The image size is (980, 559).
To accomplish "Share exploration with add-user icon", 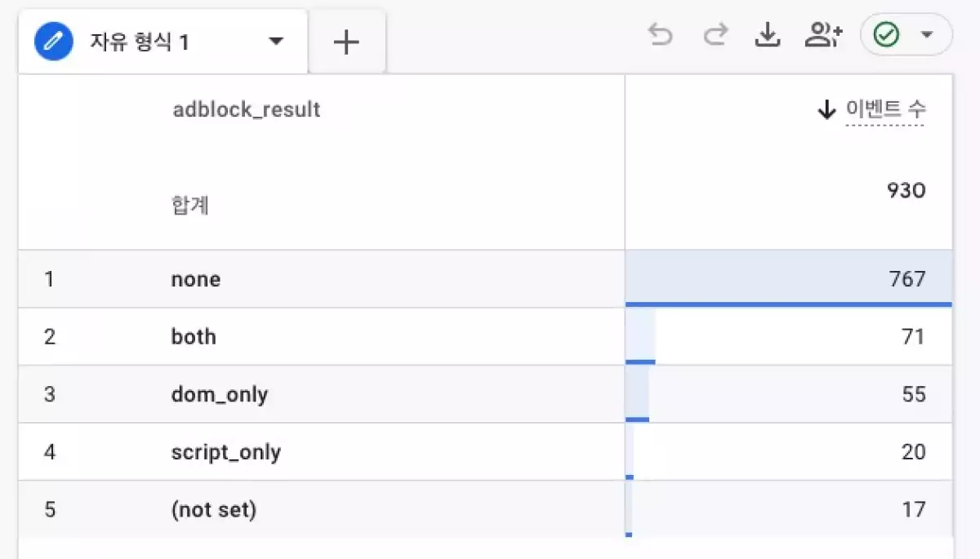I will (x=822, y=36).
